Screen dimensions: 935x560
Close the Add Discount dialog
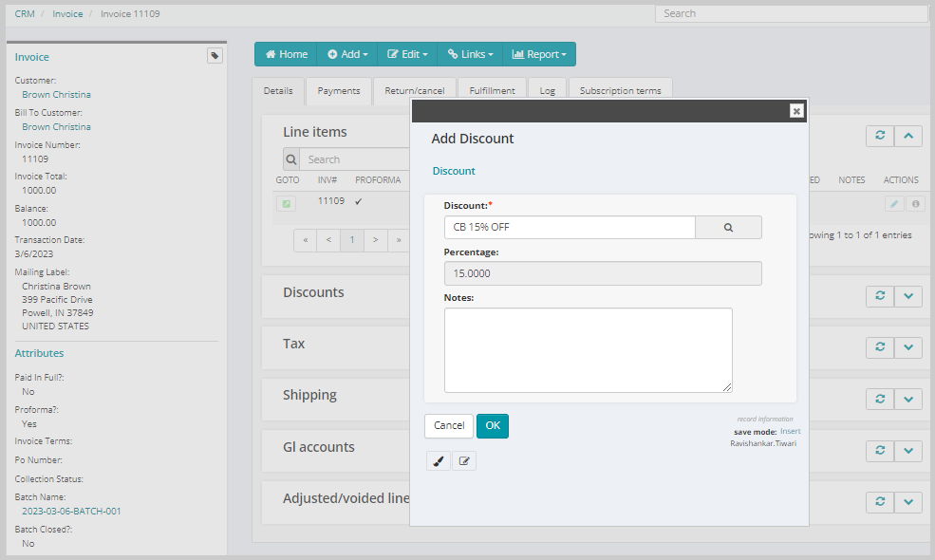click(x=796, y=111)
